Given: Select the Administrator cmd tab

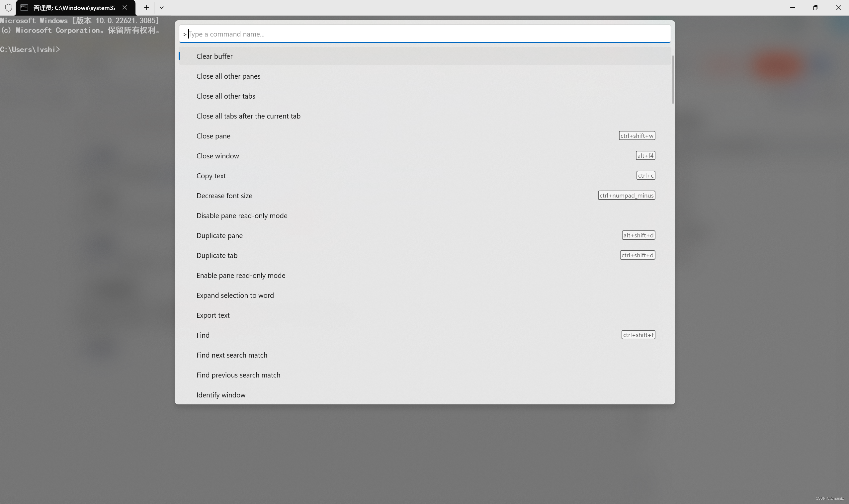Looking at the screenshot, I should (75, 8).
